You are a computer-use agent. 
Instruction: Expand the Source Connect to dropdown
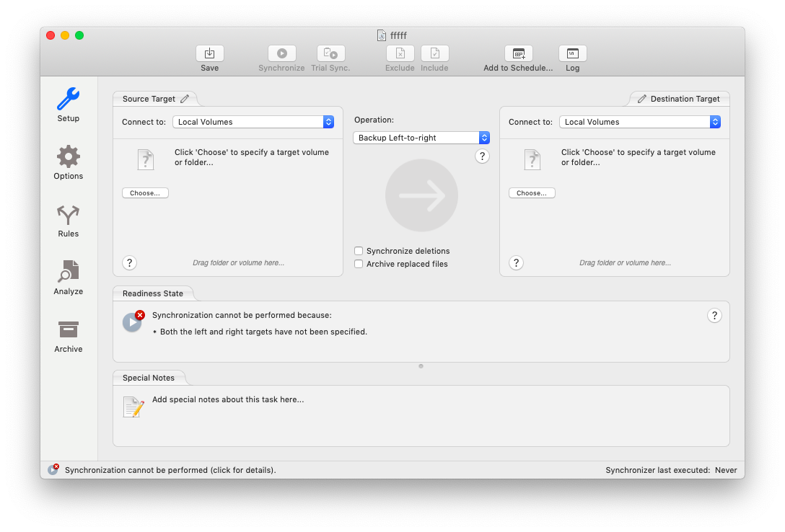tap(253, 122)
